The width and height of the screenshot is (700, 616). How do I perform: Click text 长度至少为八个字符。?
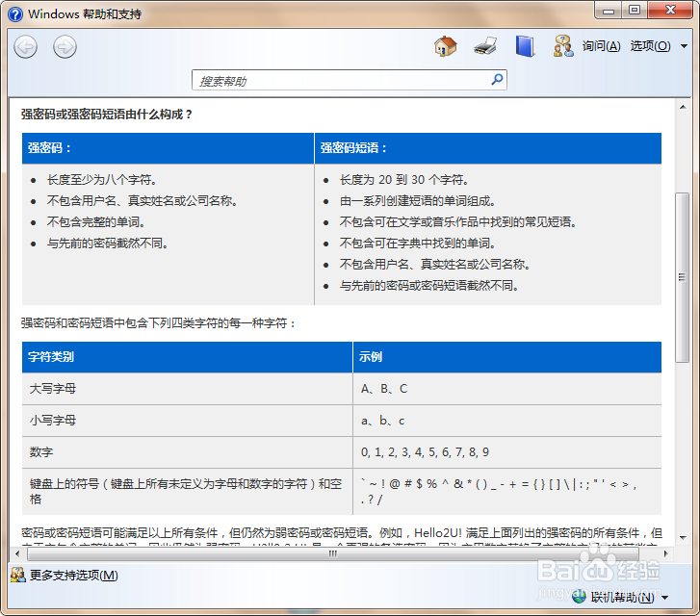pyautogui.click(x=102, y=180)
